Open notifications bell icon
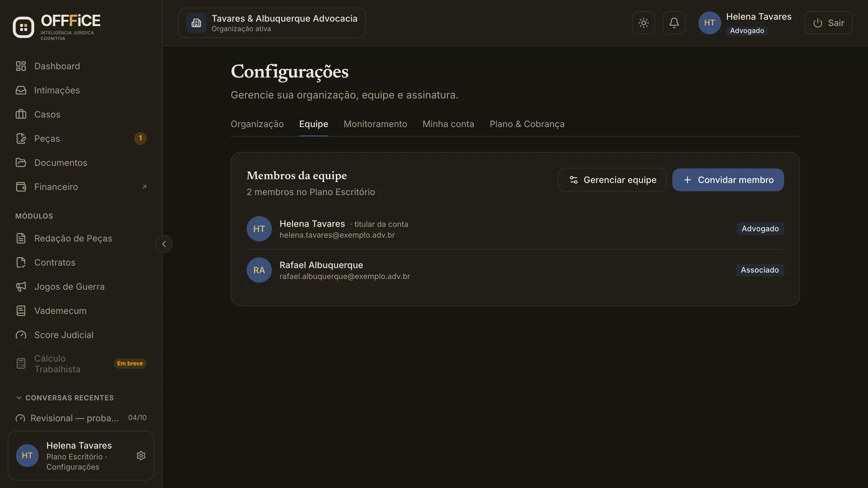The height and width of the screenshot is (488, 868). pos(674,23)
